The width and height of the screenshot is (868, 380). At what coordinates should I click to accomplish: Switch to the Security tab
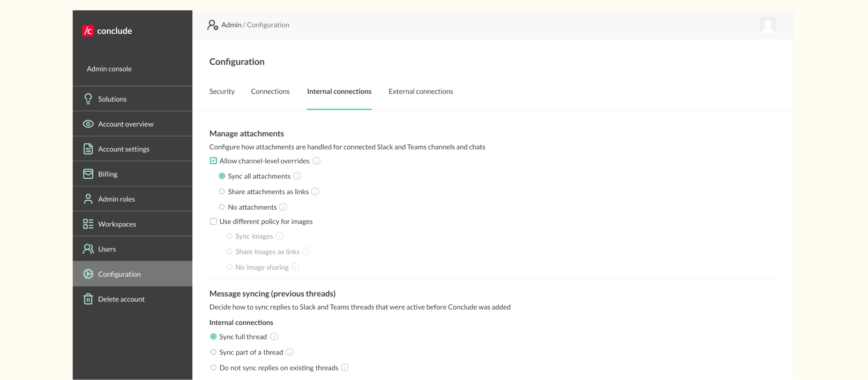pyautogui.click(x=222, y=91)
